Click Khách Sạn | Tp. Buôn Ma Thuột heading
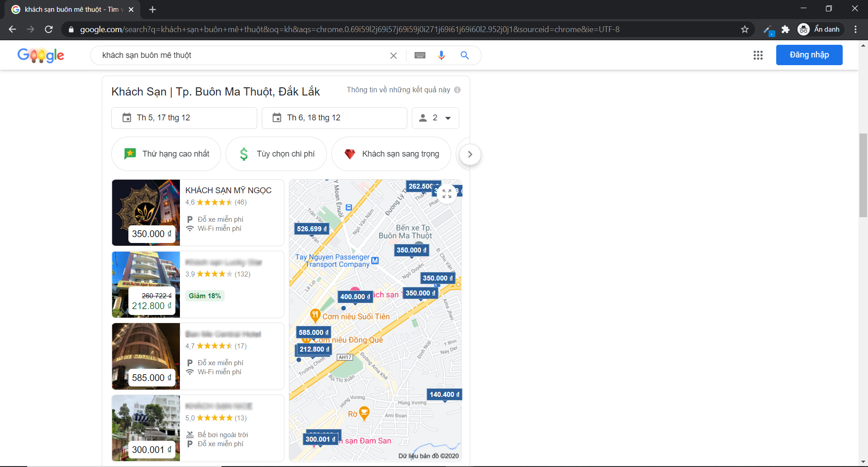Screen dimensions: 868x467 216,92
